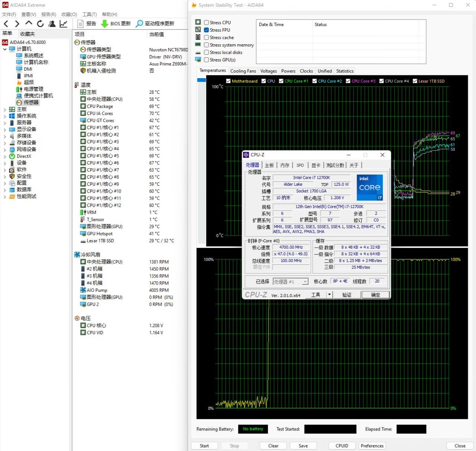Open the 内存 tab in CPU-Z
Screen dimensions: 476x451
(285, 165)
